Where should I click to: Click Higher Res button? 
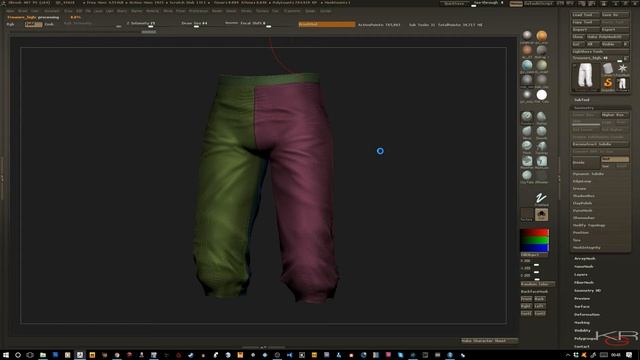pos(615,115)
